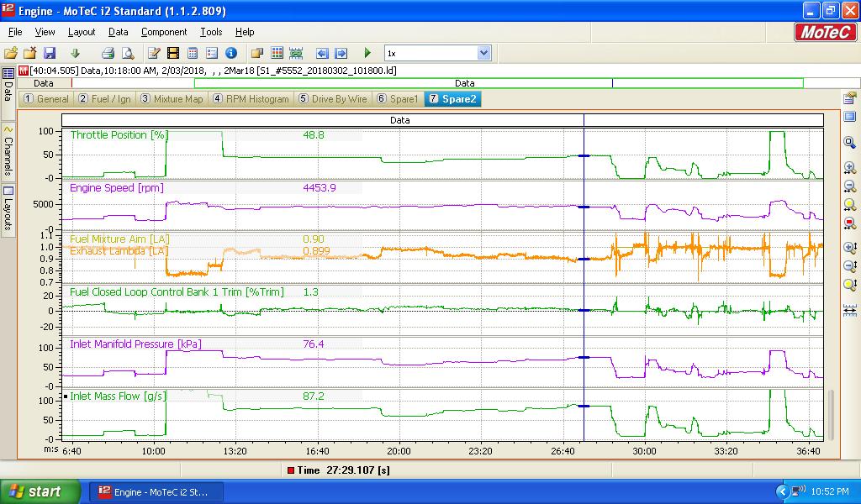Switch to the General worksheet tab
The width and height of the screenshot is (861, 504).
(46, 99)
